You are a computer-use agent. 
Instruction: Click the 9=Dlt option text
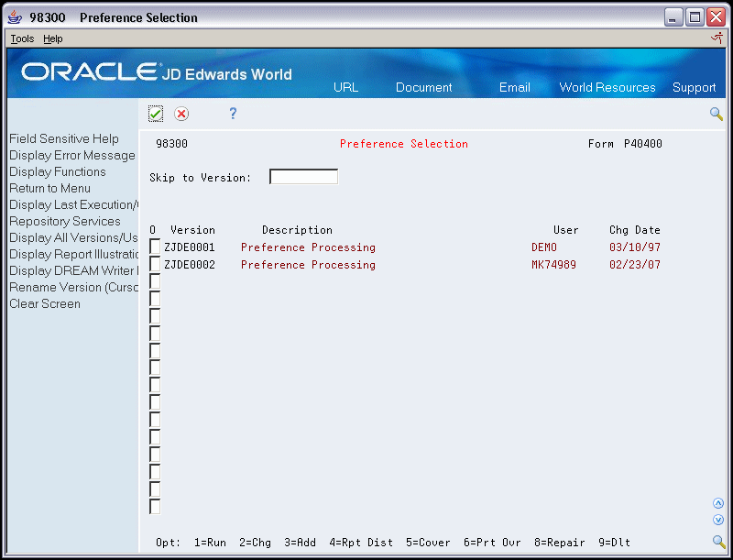[x=615, y=543]
